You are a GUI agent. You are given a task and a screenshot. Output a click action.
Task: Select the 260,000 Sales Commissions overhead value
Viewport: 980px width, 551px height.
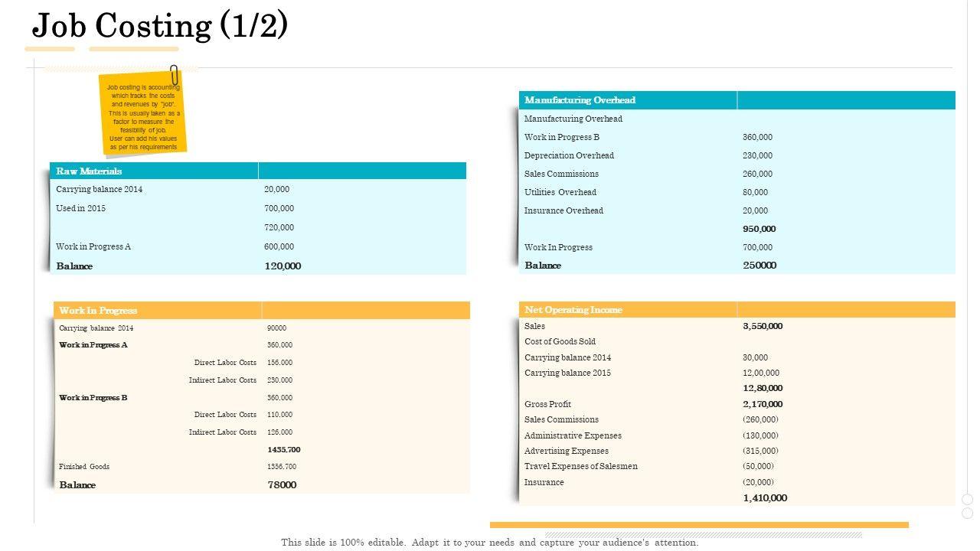tap(757, 174)
